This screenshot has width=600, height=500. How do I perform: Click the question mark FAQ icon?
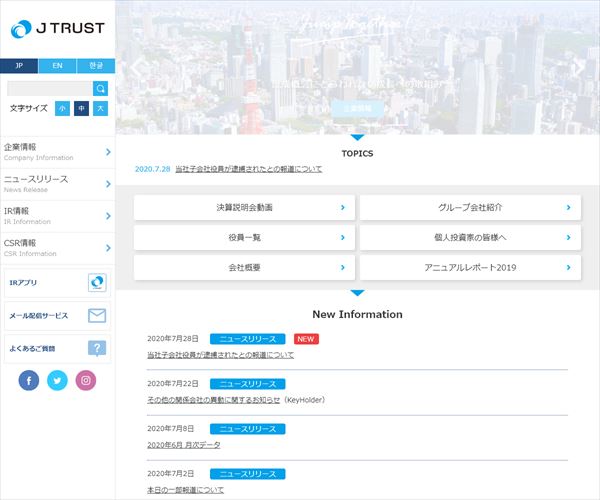click(97, 348)
